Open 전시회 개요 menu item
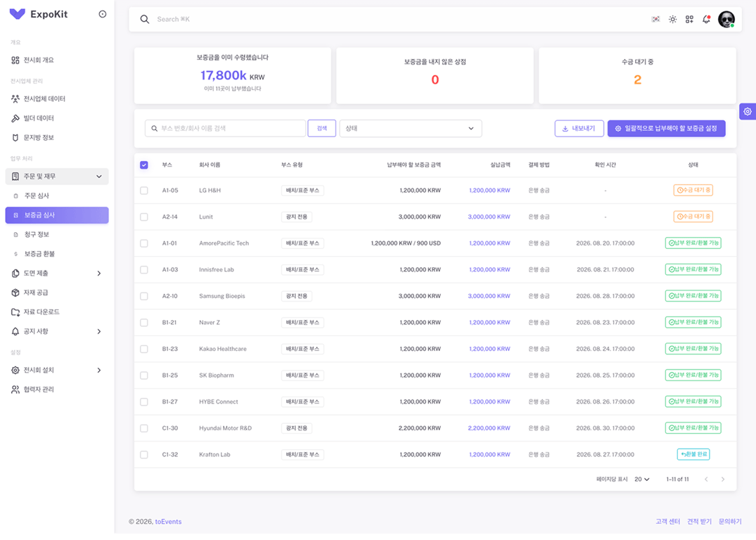The image size is (756, 540). tap(57, 60)
